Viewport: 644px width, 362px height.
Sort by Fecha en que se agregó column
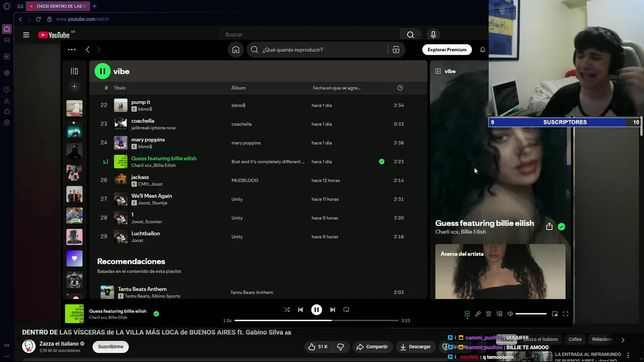[x=337, y=88]
